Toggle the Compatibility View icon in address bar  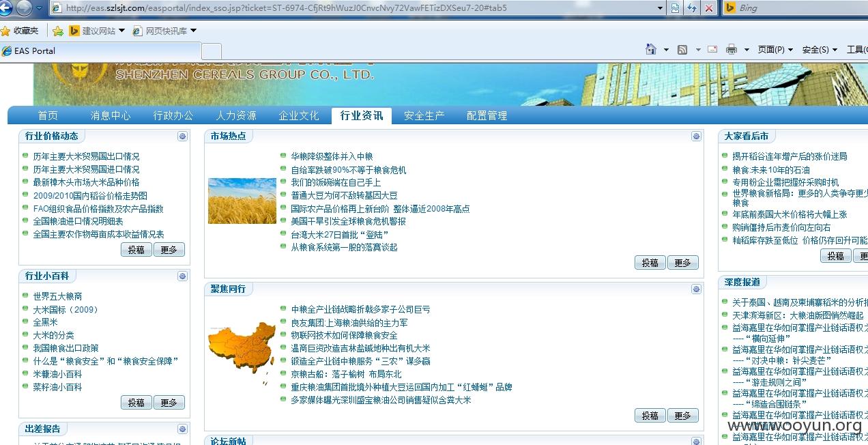click(675, 8)
